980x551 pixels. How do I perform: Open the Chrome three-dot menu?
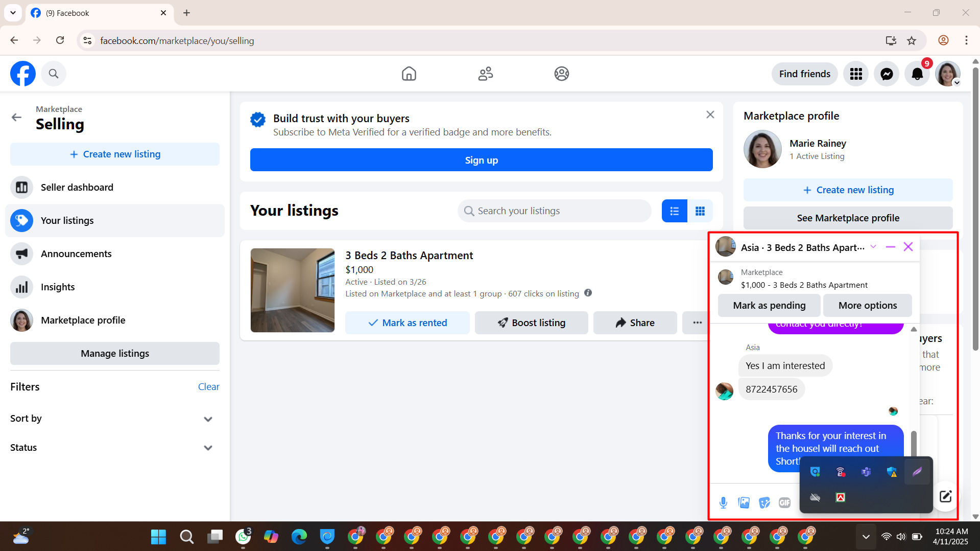tap(966, 40)
